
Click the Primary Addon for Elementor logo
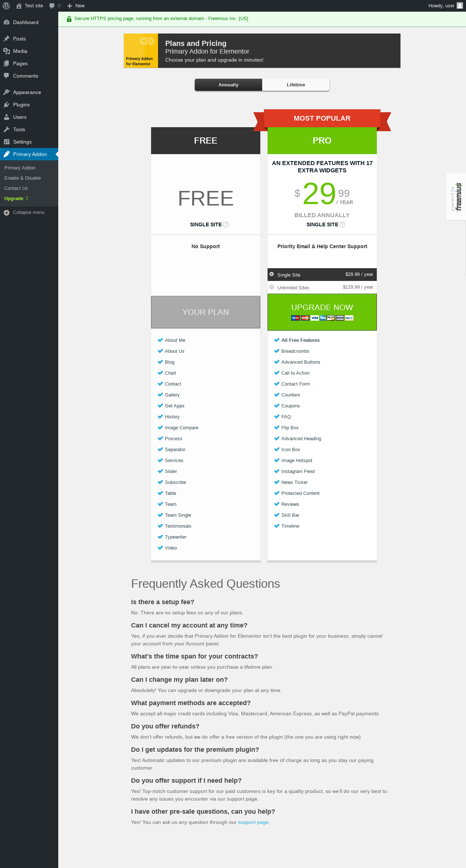pyautogui.click(x=141, y=51)
